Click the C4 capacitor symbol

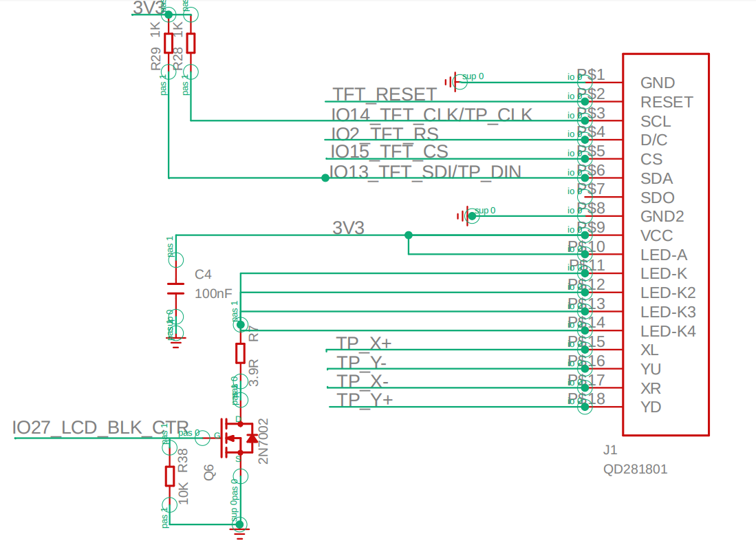176,288
